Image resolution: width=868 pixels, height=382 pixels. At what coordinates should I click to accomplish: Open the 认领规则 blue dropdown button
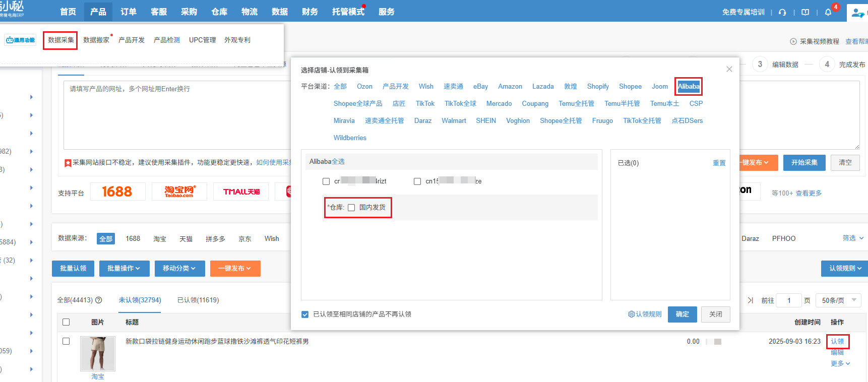click(x=845, y=269)
